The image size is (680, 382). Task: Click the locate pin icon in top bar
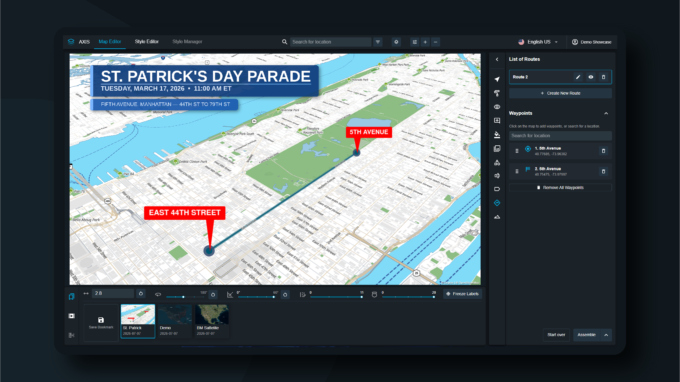[x=396, y=42]
